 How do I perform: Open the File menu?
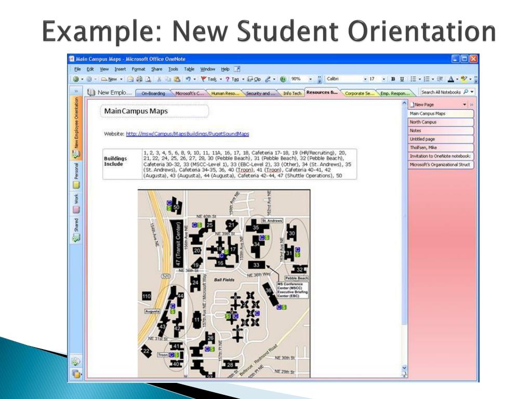coord(77,69)
